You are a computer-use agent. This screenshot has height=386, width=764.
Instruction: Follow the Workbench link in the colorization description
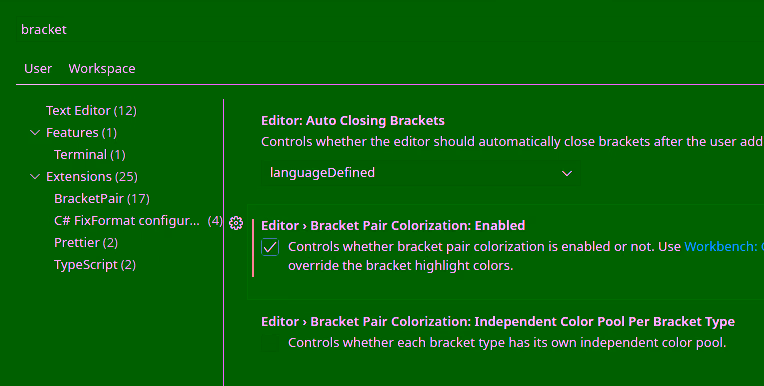point(724,247)
